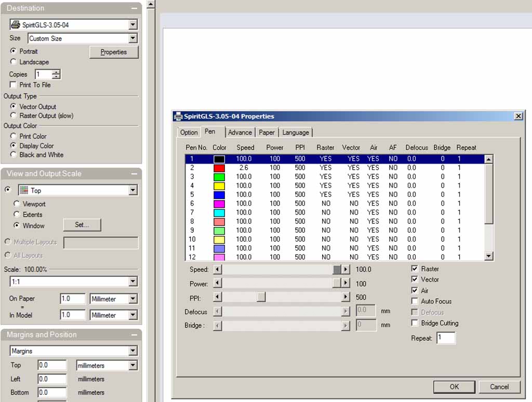Switch to the Paper tab

[267, 132]
